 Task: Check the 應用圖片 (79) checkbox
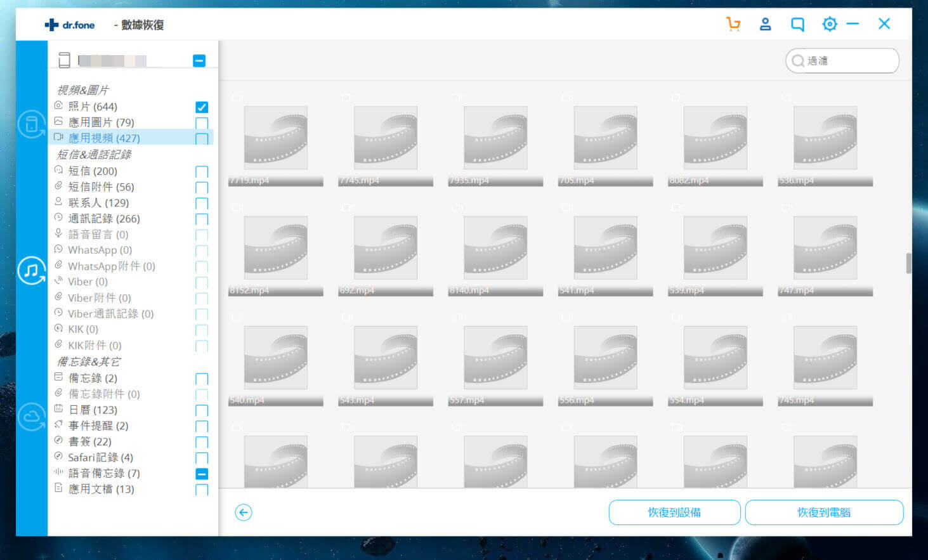(x=202, y=123)
